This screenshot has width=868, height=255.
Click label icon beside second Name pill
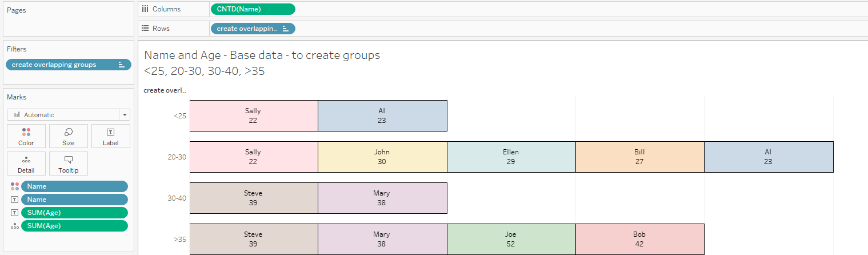tap(15, 200)
